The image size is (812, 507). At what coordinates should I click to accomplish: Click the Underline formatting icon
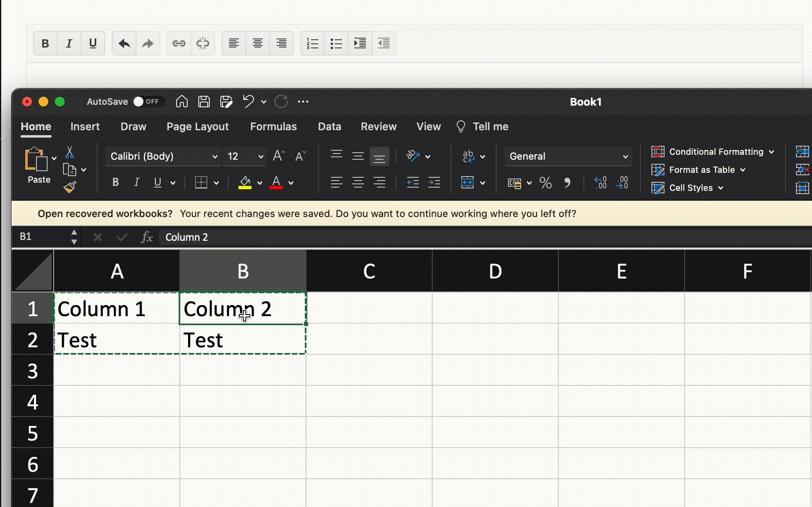pyautogui.click(x=157, y=183)
